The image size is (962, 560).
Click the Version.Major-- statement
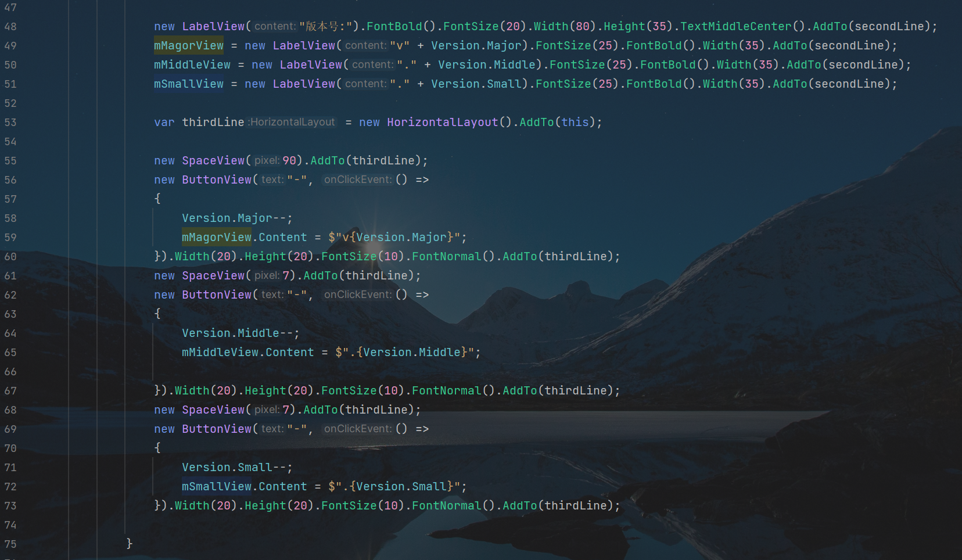[x=238, y=218]
